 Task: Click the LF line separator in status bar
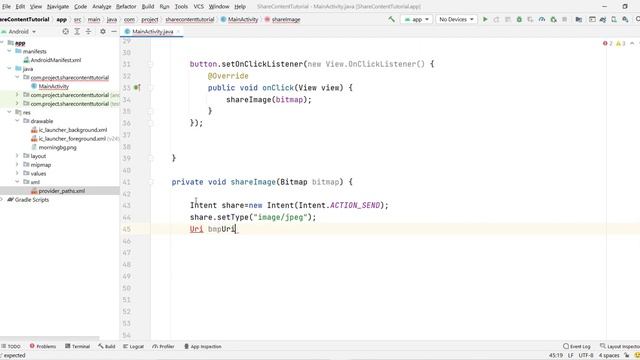571,356
